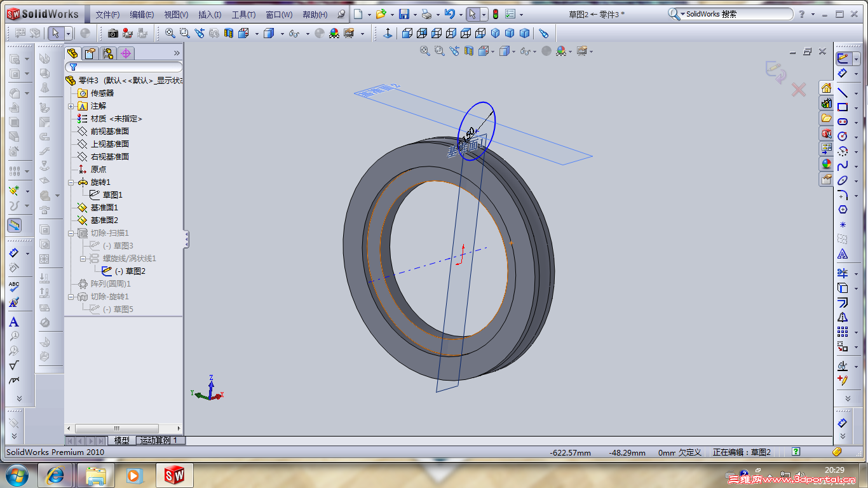Click the camera snapshot icon
868x488 pixels.
tap(112, 33)
